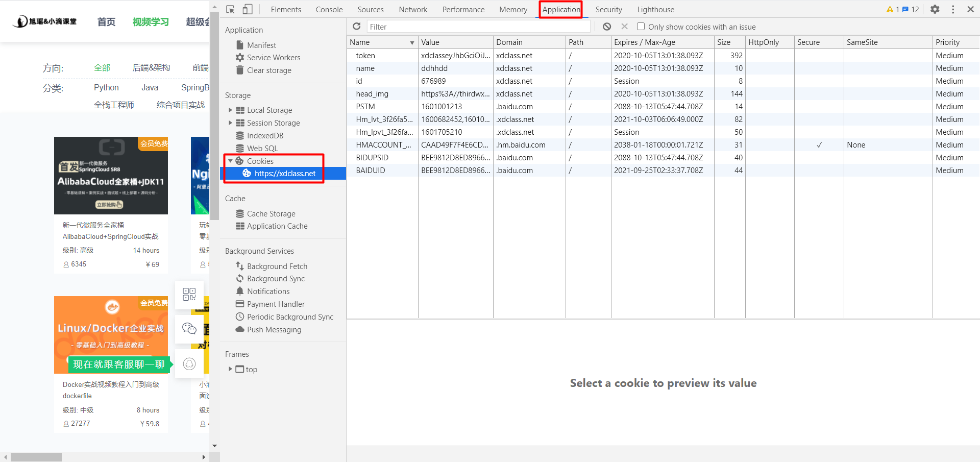Expand Session Storage tree node
Screen dimensions: 980x462
click(x=230, y=123)
